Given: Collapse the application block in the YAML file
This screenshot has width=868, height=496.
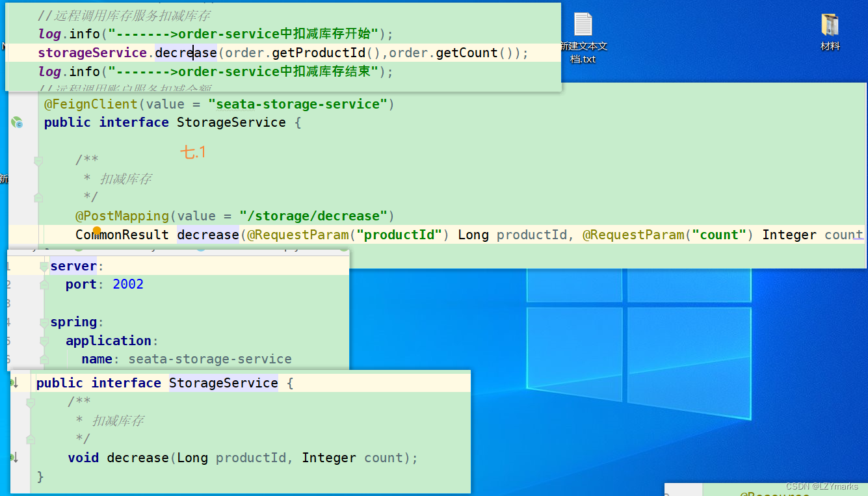Looking at the screenshot, I should 44,341.
